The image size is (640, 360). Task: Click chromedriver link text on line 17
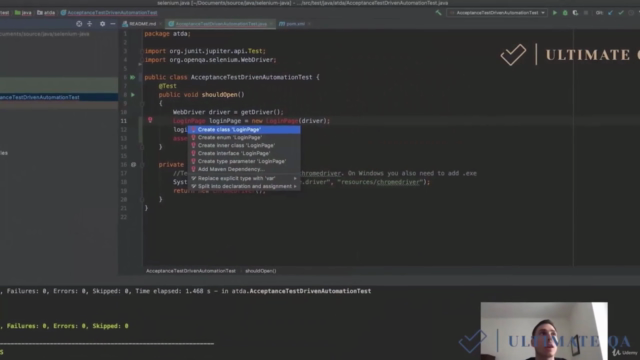[320, 173]
